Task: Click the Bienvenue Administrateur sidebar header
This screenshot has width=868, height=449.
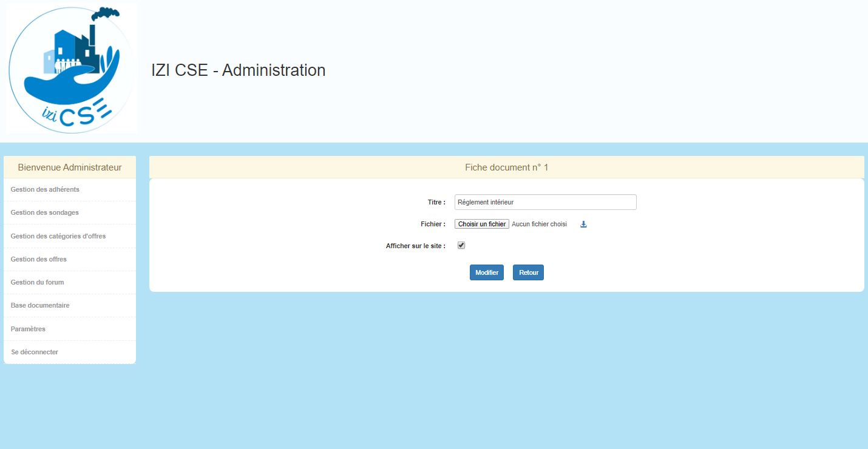Action: click(x=70, y=167)
